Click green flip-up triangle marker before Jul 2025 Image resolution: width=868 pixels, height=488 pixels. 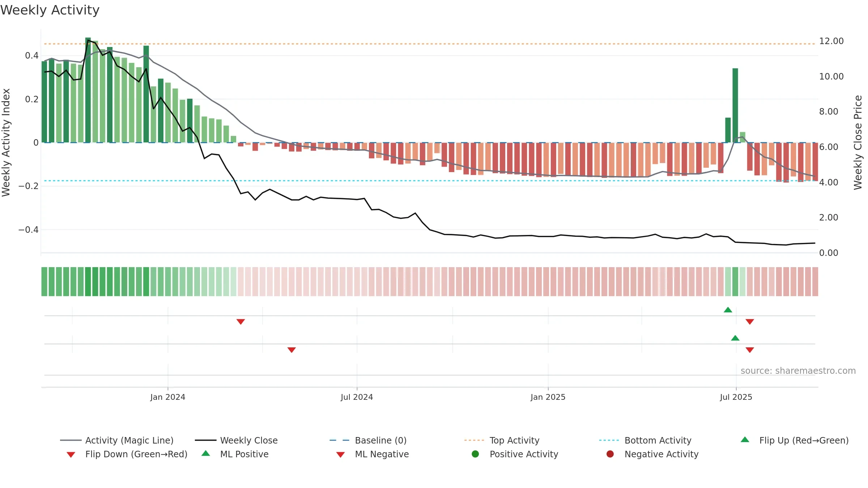pyautogui.click(x=728, y=310)
